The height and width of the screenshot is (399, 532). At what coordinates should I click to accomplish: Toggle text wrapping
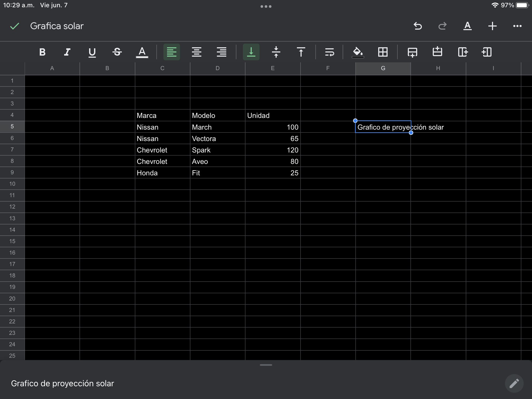tap(330, 52)
